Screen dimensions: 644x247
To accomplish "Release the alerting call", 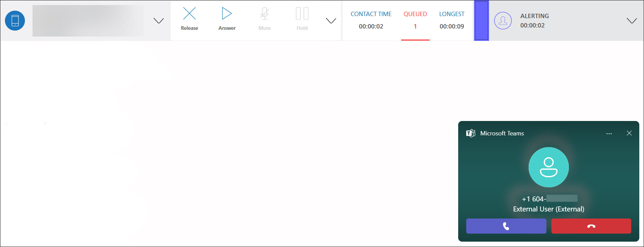I will [x=190, y=19].
